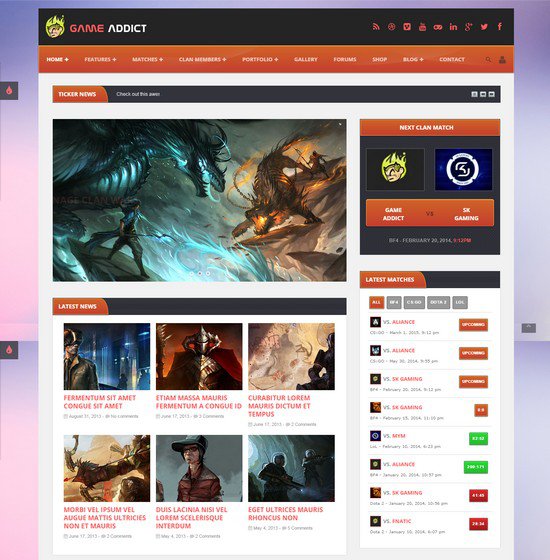Open the Twitter bird icon
This screenshot has height=560, width=550.
point(484,27)
